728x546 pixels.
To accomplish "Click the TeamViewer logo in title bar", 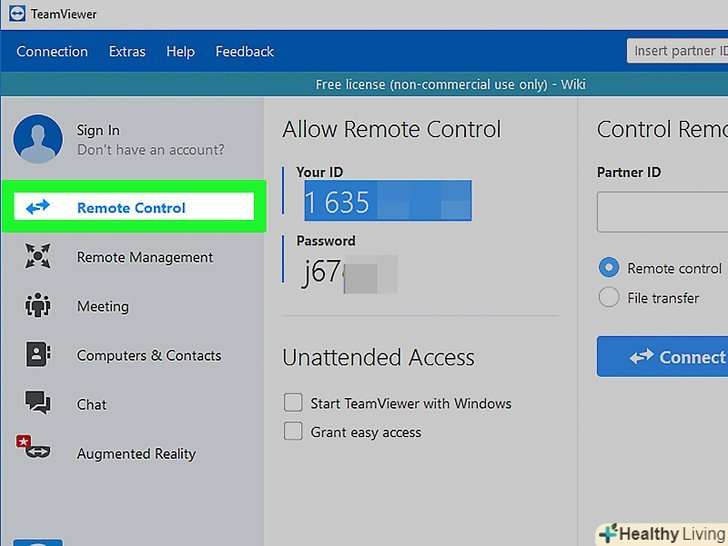I will [17, 14].
